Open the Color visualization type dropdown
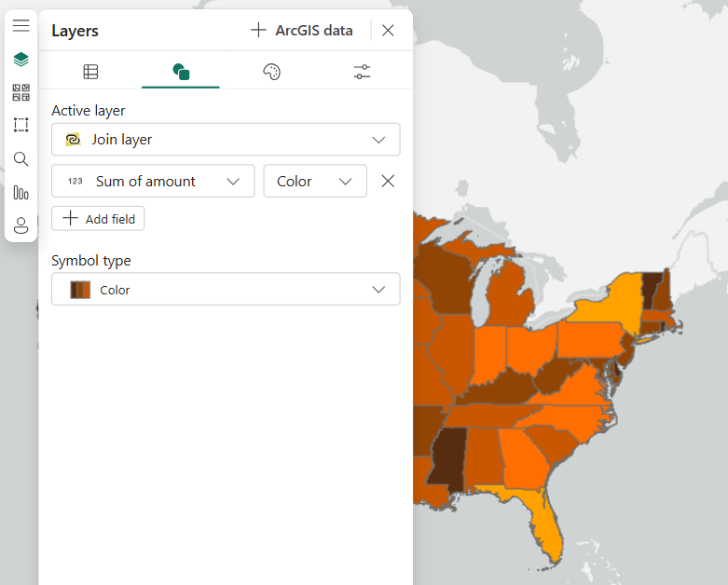Image resolution: width=728 pixels, height=585 pixels. pos(315,182)
